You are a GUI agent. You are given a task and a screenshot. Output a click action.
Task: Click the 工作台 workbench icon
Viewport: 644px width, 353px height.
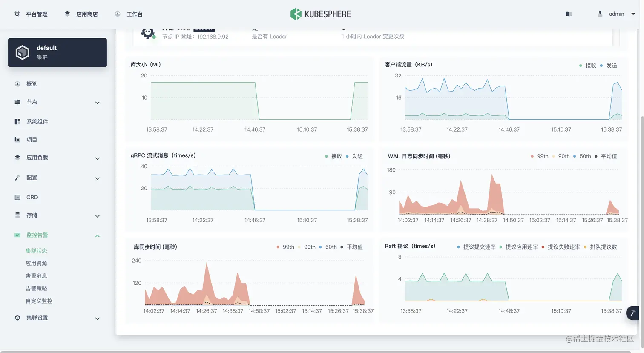tap(118, 14)
